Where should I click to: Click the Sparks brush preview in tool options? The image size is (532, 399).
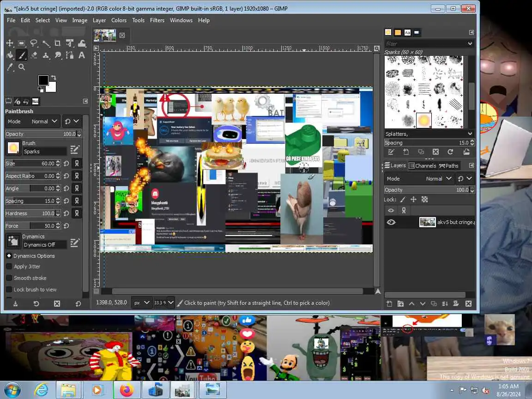tap(13, 148)
